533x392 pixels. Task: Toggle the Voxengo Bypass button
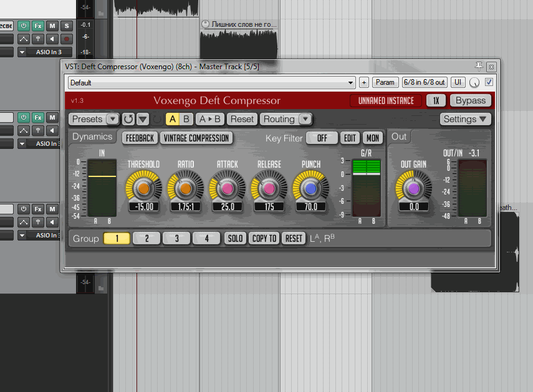pos(471,100)
